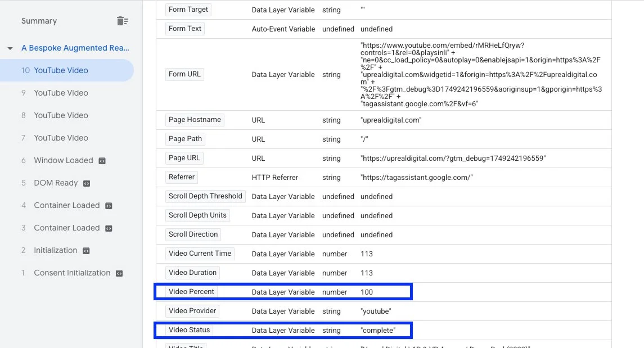Collapse the A Bespoke Augmented Rea... page group

[10, 48]
